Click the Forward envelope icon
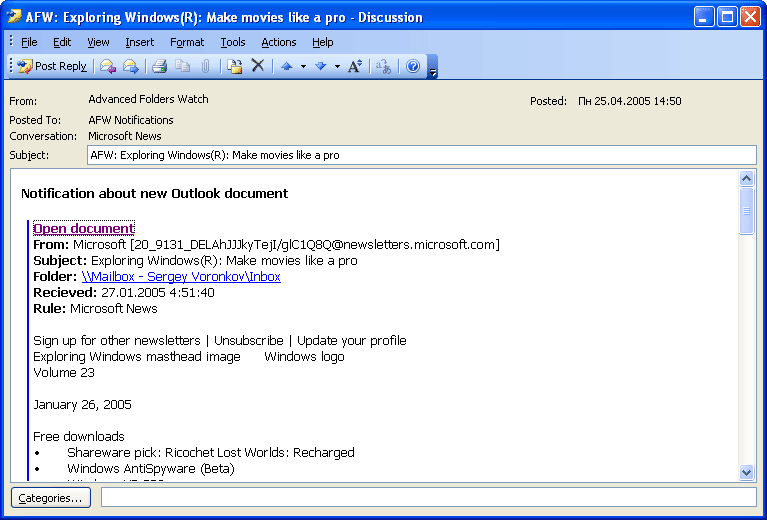 click(x=131, y=66)
